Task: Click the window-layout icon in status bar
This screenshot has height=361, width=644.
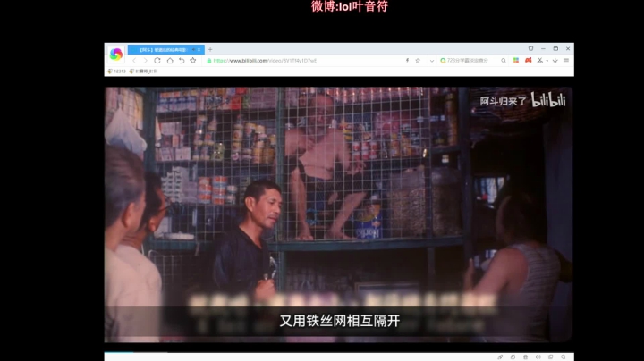Action: tap(551, 357)
